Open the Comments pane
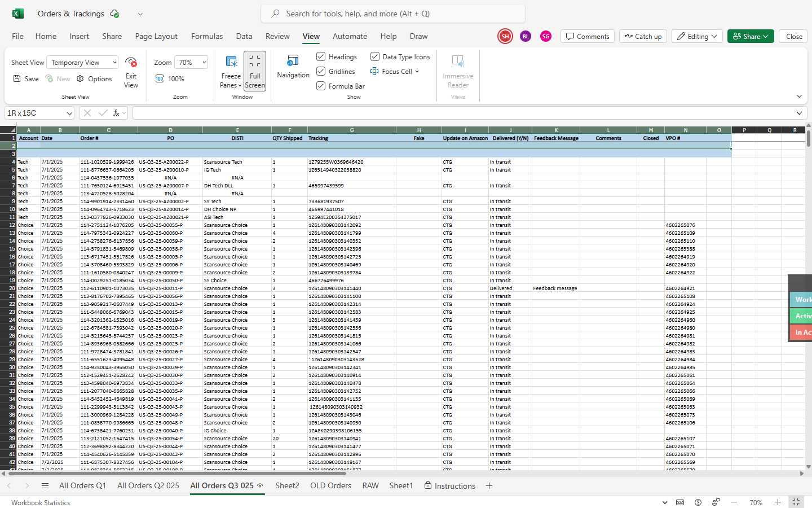Viewport: 812px width, 508px height. coord(588,36)
